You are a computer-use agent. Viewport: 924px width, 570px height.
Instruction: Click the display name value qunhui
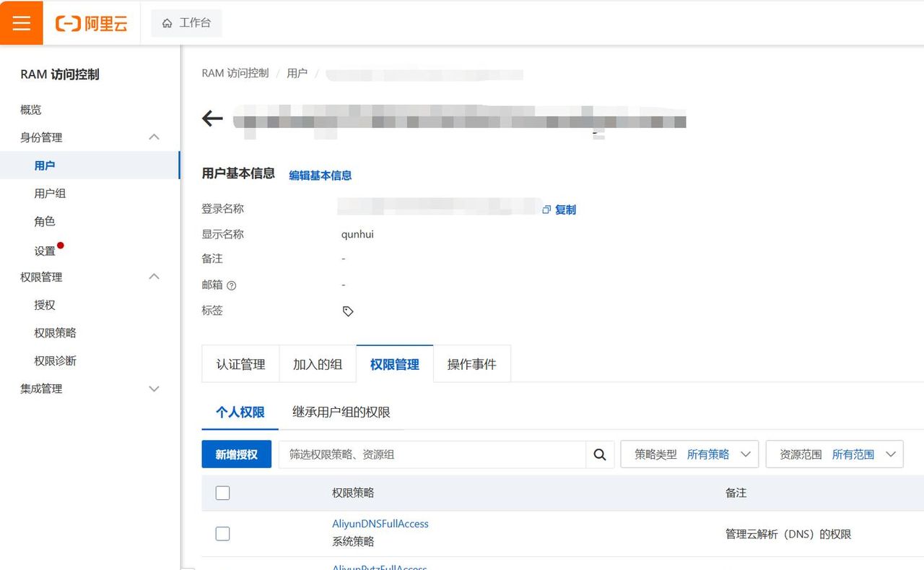[357, 234]
